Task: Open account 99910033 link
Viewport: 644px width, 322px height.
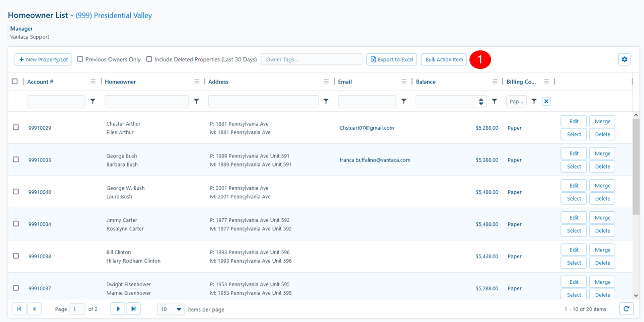Action: [40, 160]
